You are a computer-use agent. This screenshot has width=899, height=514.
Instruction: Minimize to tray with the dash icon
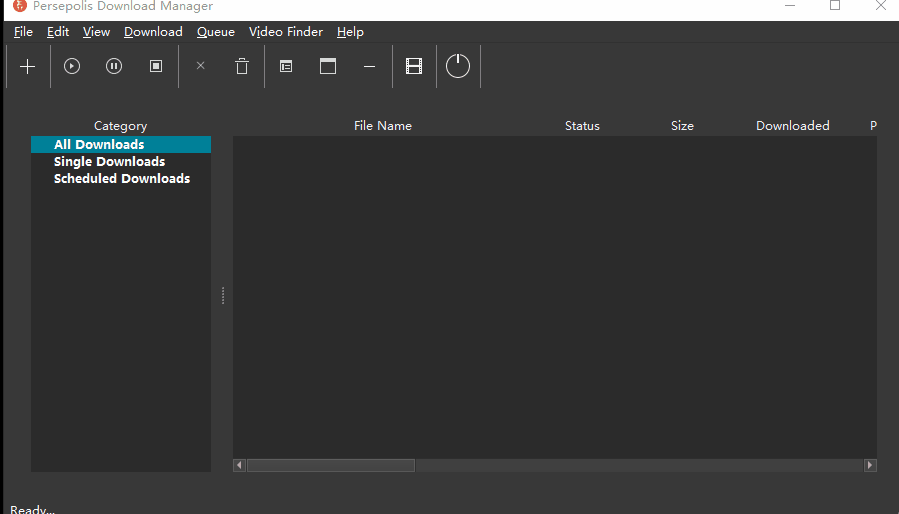(370, 67)
